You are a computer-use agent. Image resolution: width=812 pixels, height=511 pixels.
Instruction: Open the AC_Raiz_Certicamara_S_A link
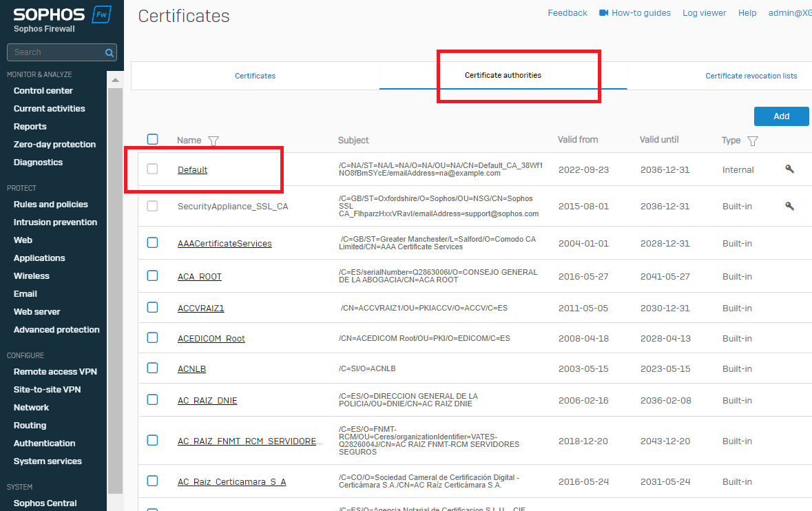[231, 481]
